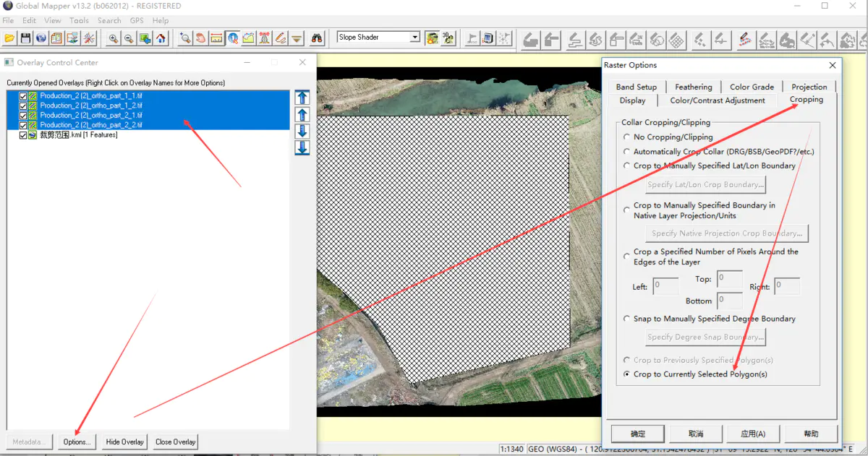
Task: Click the full view home icon
Action: pos(161,38)
